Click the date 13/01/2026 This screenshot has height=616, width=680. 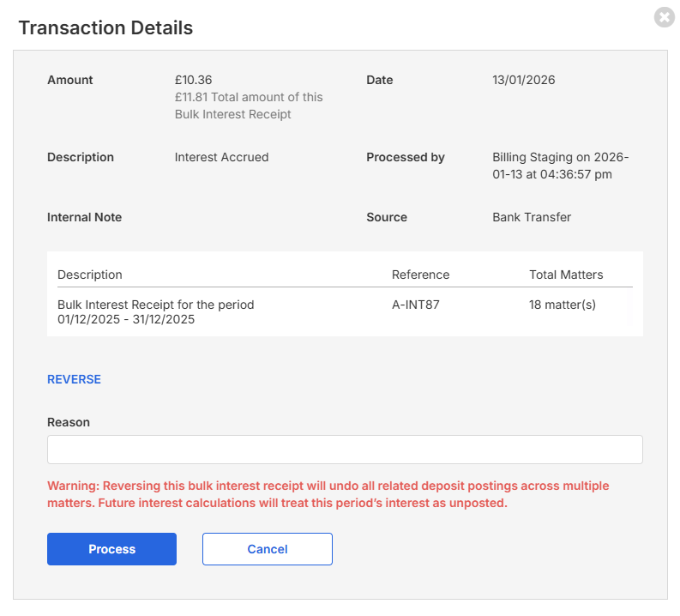pos(523,80)
